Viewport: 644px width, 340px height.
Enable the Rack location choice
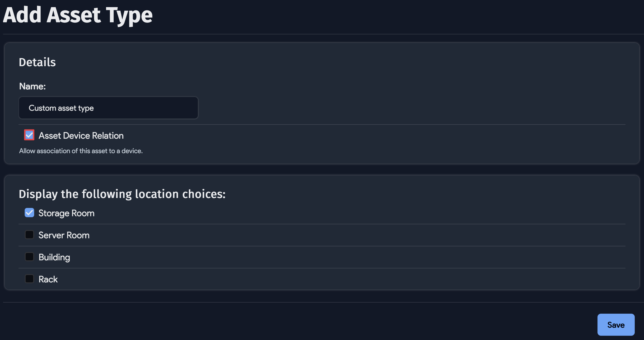coord(29,279)
